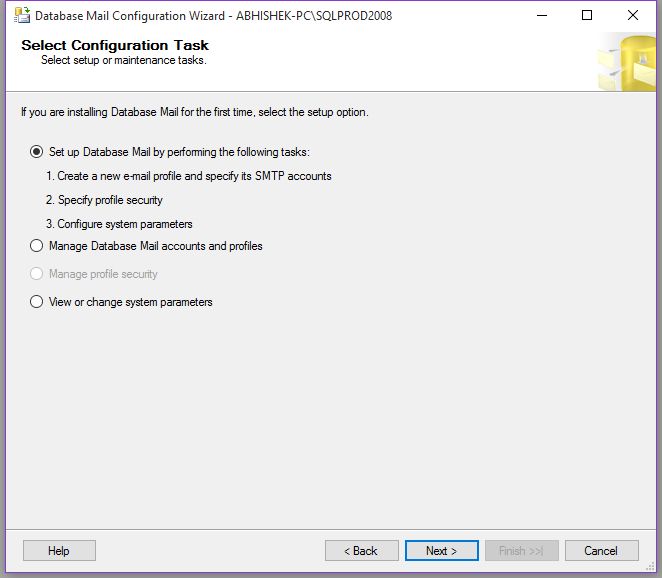The image size is (662, 578).
Task: Choose Manage Database Mail accounts and profiles
Action: [37, 246]
